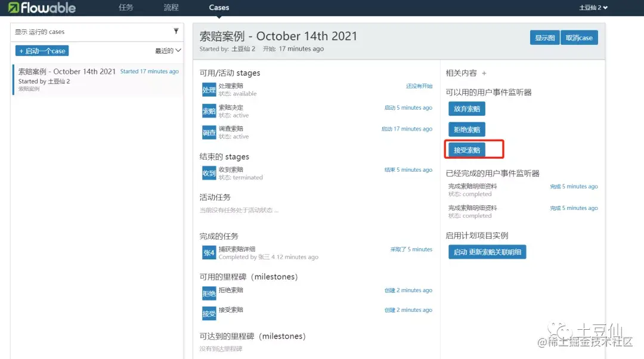Open the filter icon for running cases

click(x=176, y=31)
